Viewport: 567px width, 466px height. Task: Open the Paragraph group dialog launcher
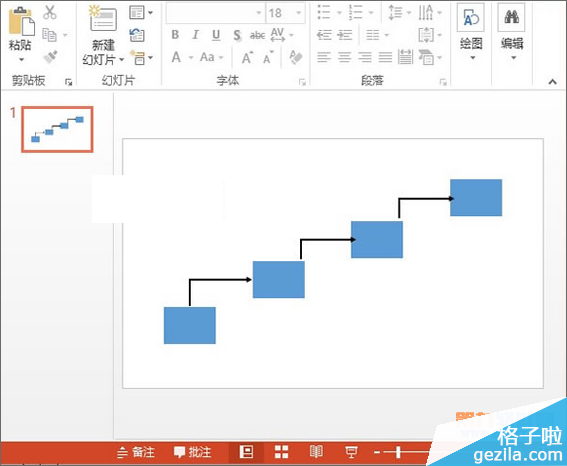[443, 82]
